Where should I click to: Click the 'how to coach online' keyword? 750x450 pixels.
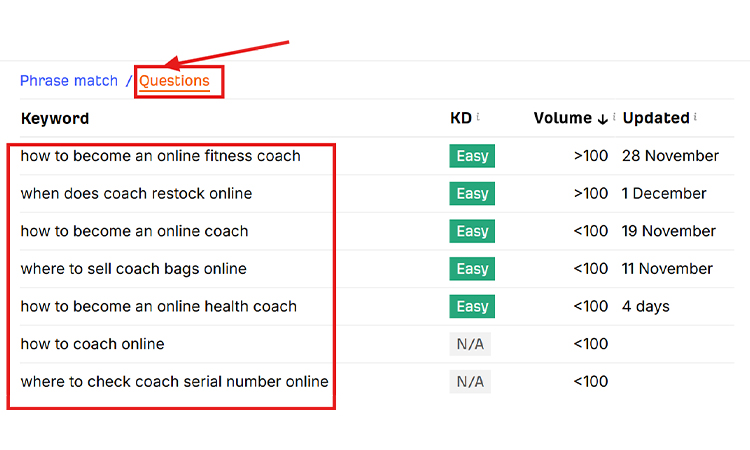[x=92, y=344]
